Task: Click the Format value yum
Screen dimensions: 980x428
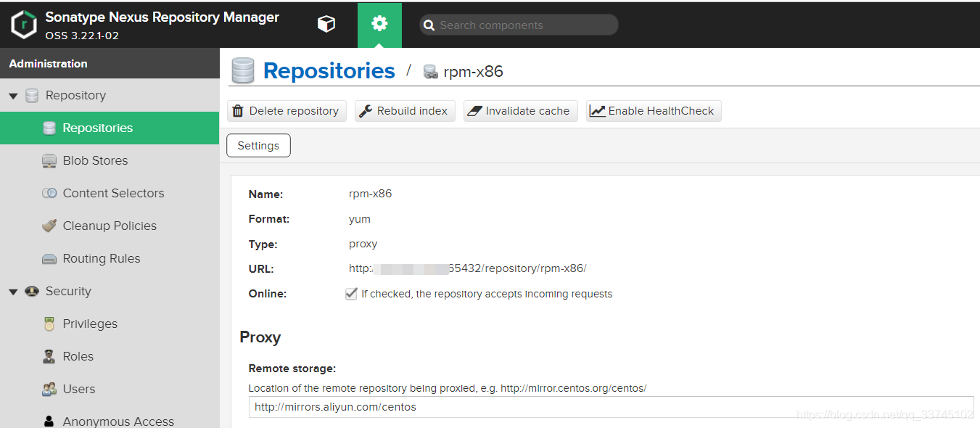Action: pyautogui.click(x=360, y=219)
